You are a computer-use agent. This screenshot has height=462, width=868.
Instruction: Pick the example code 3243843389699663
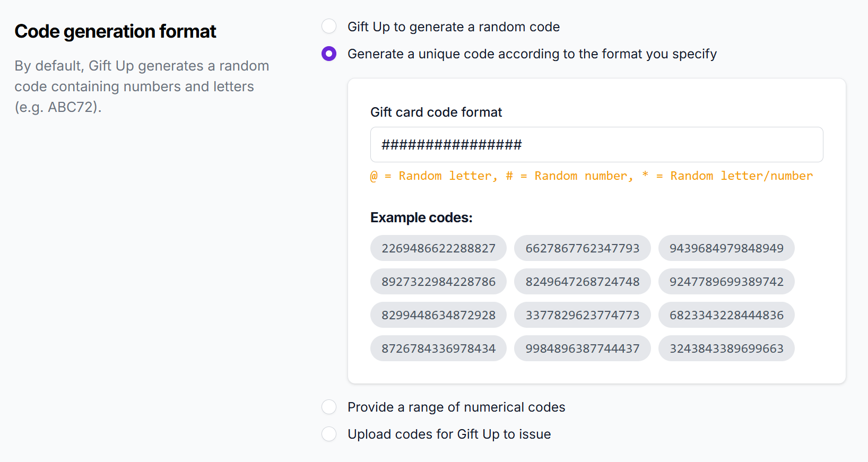(x=726, y=348)
